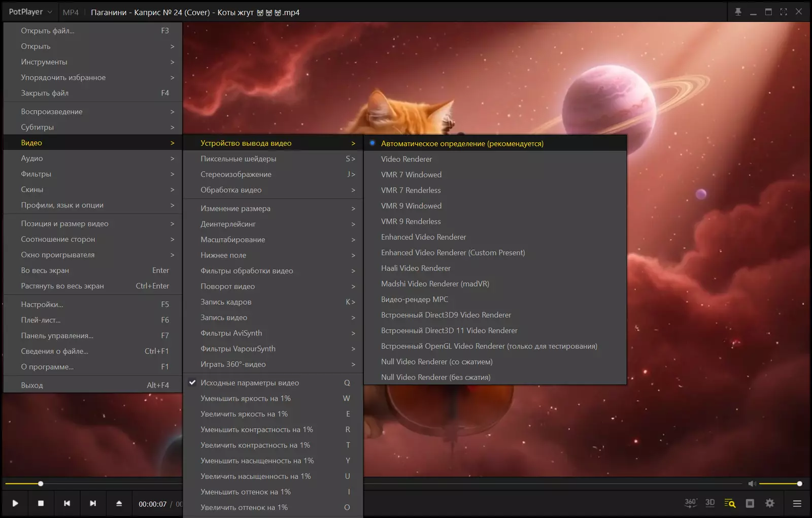812x518 pixels.
Task: Select Null Video Renderer (без сжатия)
Action: click(495, 377)
